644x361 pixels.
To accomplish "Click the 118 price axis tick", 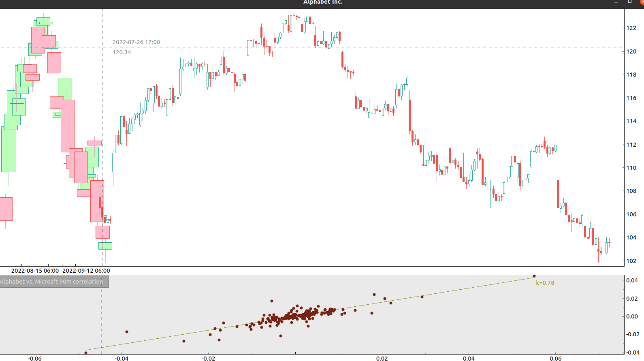I will click(631, 75).
